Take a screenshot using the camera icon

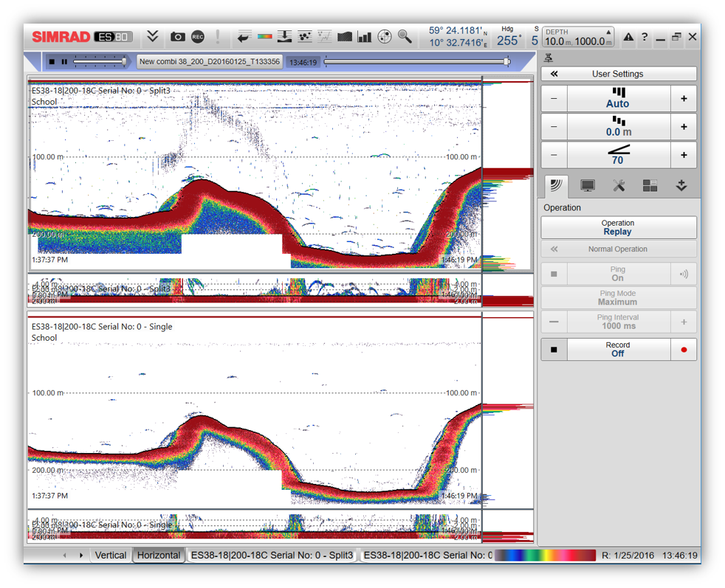[x=178, y=36]
